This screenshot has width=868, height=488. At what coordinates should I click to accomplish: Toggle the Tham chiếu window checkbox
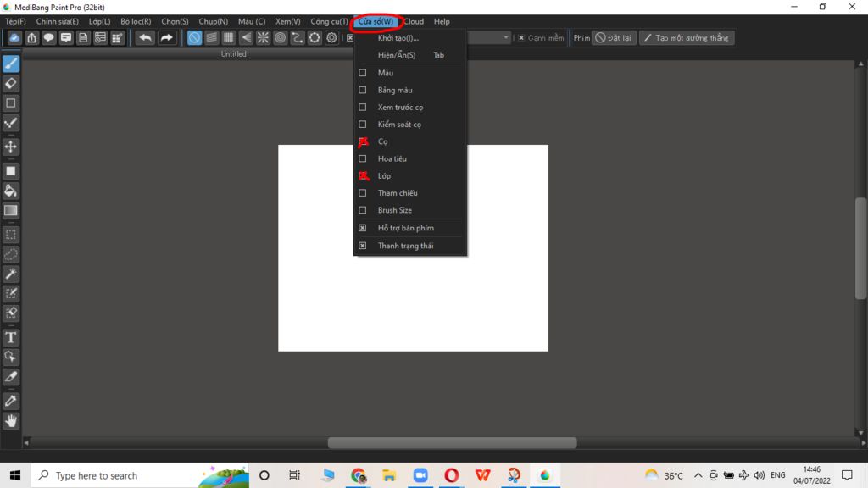click(363, 192)
